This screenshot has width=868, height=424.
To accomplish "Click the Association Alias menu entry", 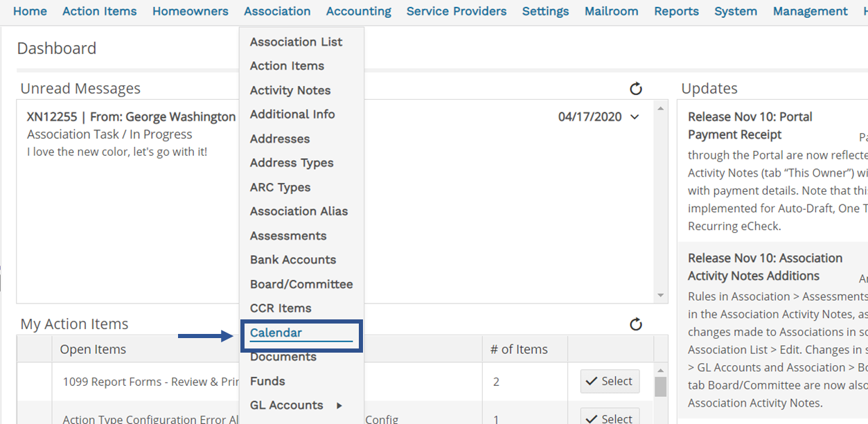I will pyautogui.click(x=299, y=211).
